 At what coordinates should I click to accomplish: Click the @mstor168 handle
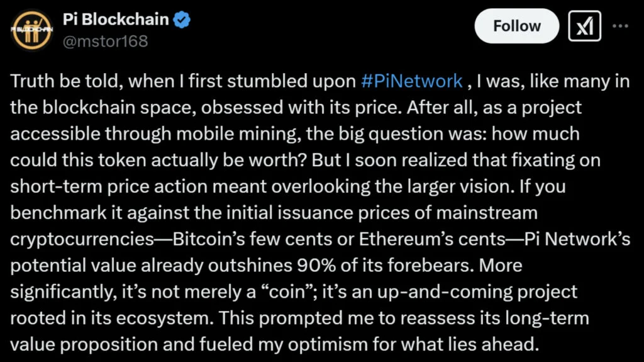coord(106,41)
